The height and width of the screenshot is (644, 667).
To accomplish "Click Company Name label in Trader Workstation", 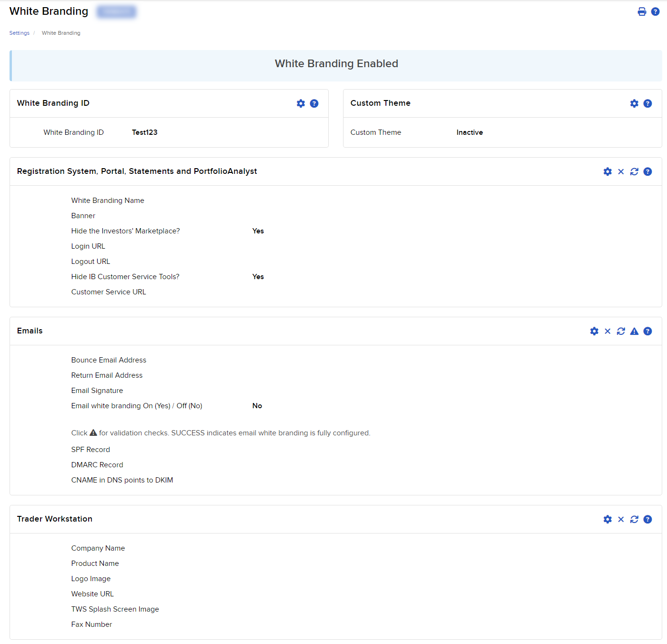I will click(x=98, y=548).
